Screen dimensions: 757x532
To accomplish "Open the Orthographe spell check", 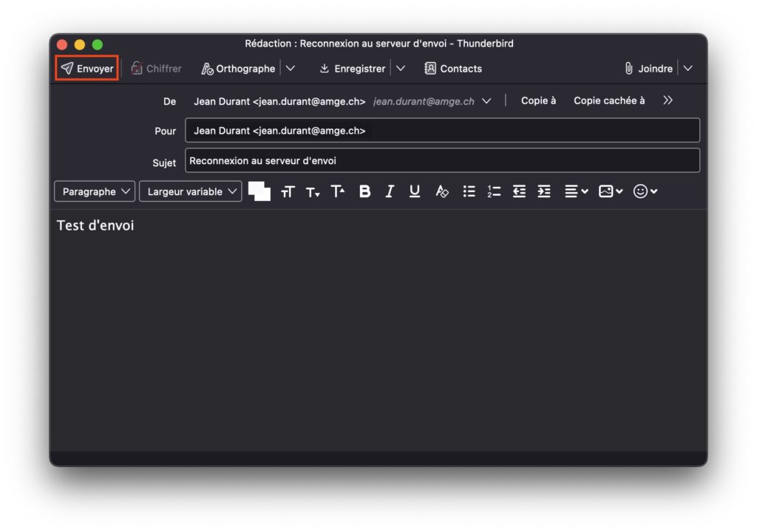I will click(x=238, y=69).
